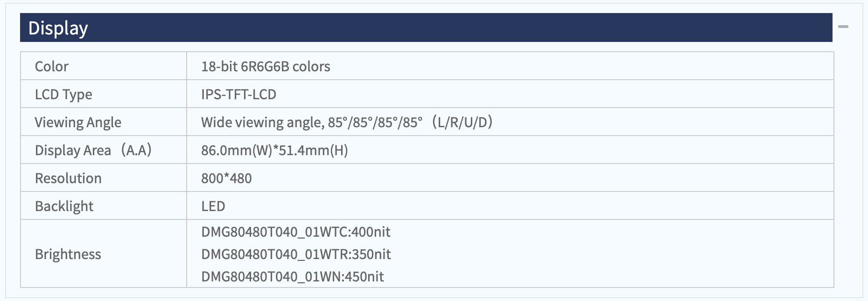Image resolution: width=868 pixels, height=301 pixels.
Task: Select the Backlight label cell
Action: tap(104, 206)
